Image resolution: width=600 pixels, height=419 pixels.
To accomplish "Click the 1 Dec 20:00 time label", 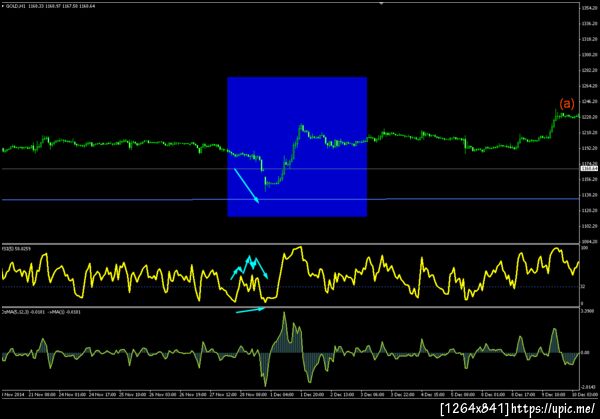I will (313, 394).
